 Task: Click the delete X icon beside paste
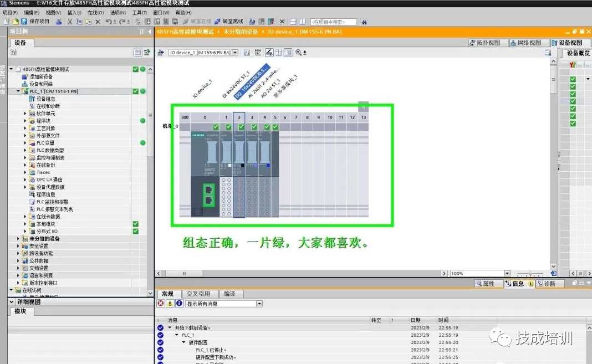coord(98,22)
